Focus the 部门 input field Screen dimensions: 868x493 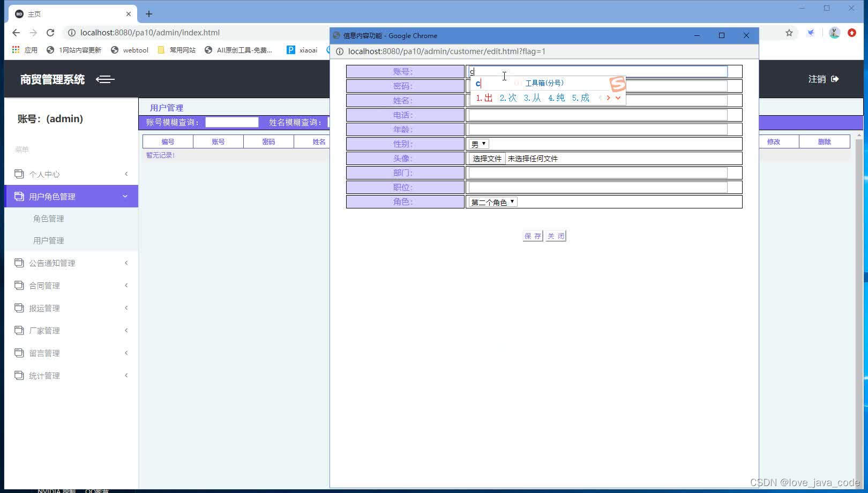point(598,173)
